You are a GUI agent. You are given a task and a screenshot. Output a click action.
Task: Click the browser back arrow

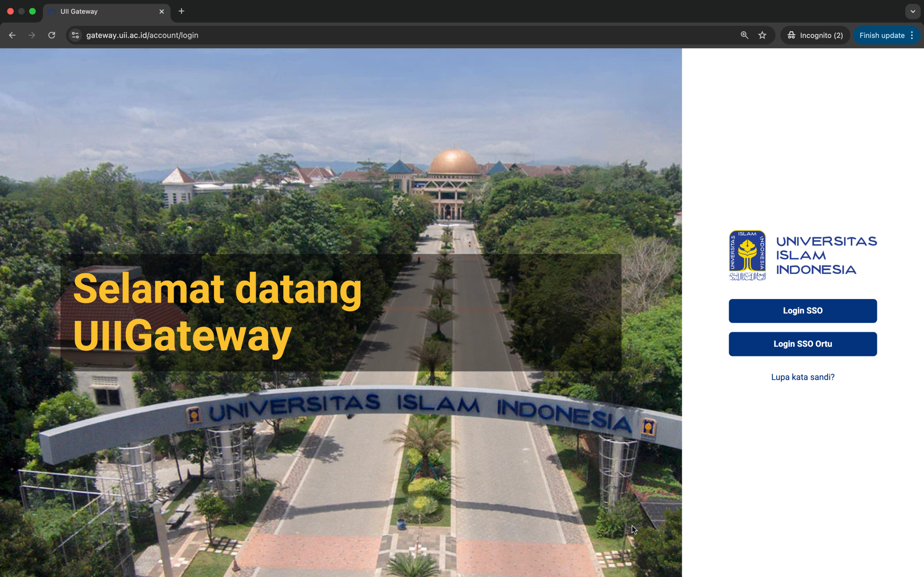pyautogui.click(x=12, y=35)
